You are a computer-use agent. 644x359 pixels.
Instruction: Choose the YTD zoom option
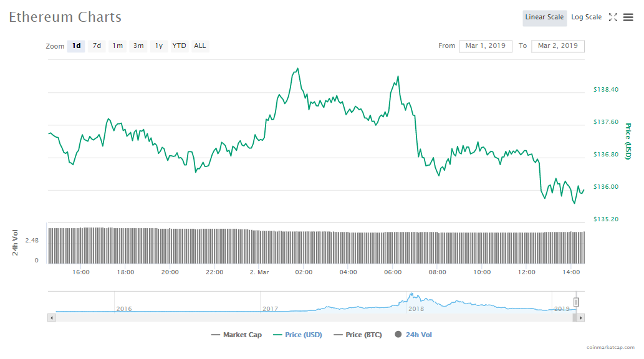pyautogui.click(x=179, y=46)
